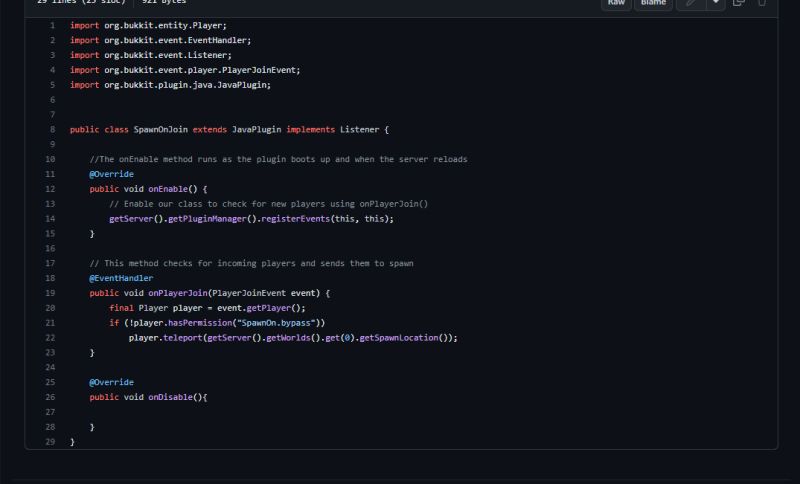Click getPluginManager on line 14
The width and height of the screenshot is (800, 484).
coord(207,219)
